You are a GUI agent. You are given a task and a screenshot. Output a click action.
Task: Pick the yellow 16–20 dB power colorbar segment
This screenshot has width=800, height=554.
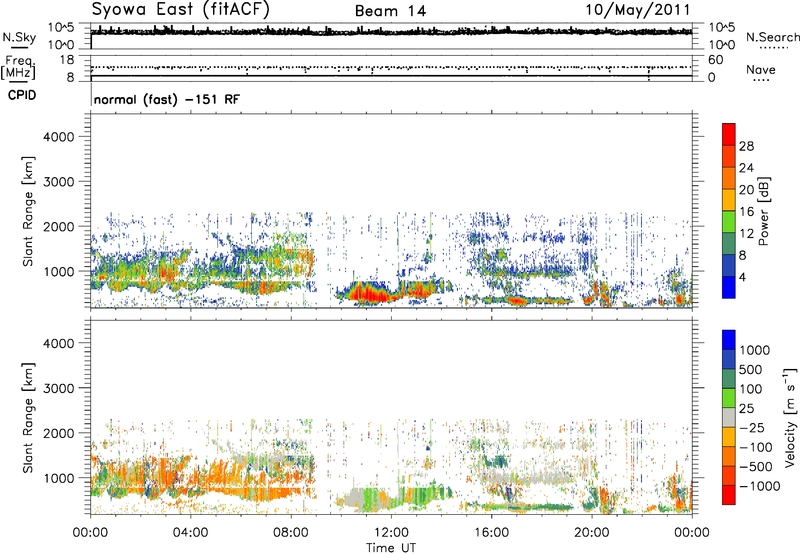[x=729, y=199]
